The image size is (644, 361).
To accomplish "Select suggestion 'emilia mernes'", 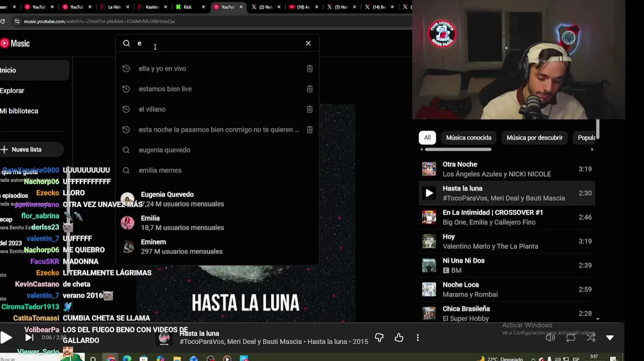I will click(x=217, y=170).
